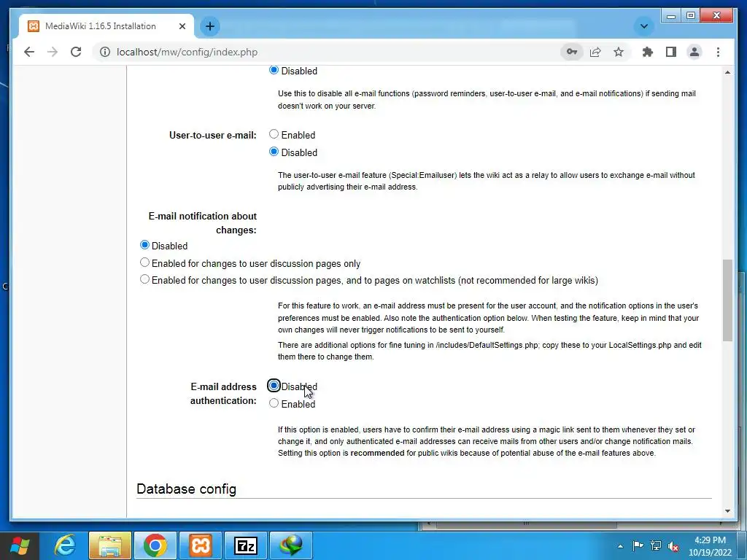
Task: Launch Internet Explorer from taskbar
Action: point(64,545)
